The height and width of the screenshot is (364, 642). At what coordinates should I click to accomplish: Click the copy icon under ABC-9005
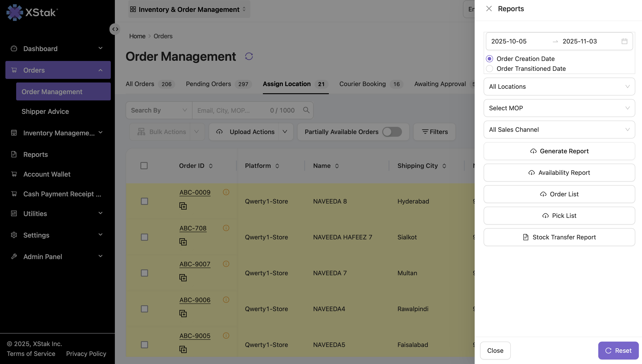pyautogui.click(x=183, y=349)
